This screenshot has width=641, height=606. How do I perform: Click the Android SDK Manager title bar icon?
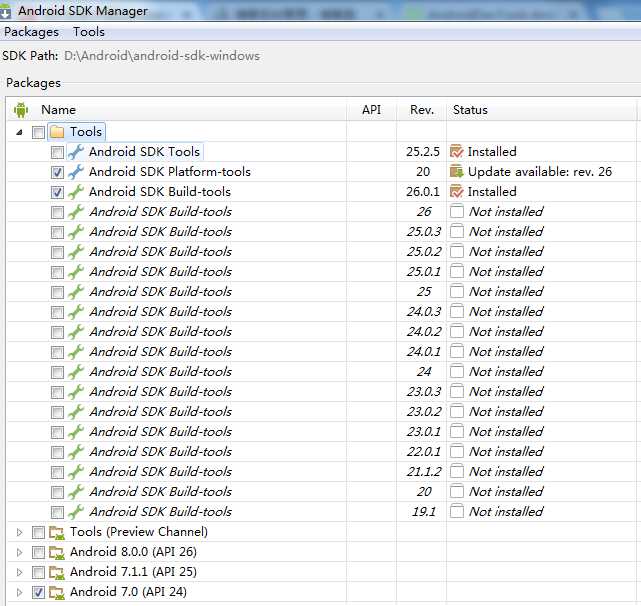point(5,12)
